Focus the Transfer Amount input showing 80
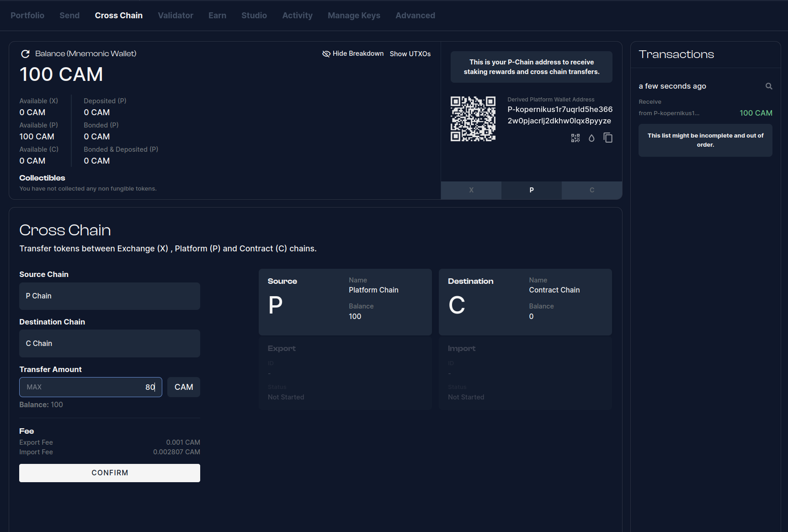The width and height of the screenshot is (788, 532). [91, 387]
